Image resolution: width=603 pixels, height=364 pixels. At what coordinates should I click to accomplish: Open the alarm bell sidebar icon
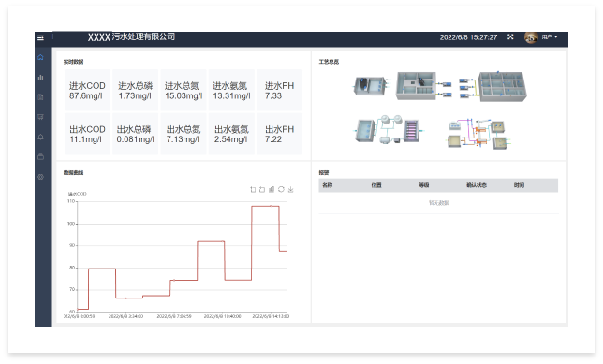(x=41, y=138)
